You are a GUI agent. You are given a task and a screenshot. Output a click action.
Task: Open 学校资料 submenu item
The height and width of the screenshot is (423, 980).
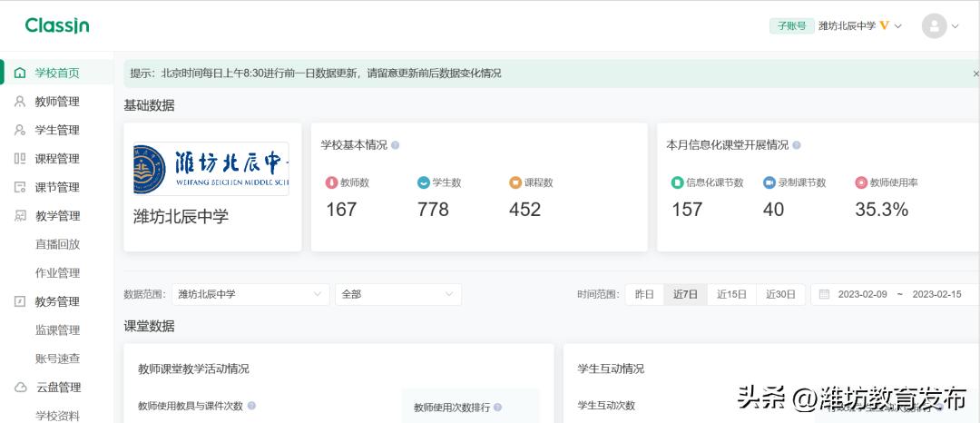[57, 416]
